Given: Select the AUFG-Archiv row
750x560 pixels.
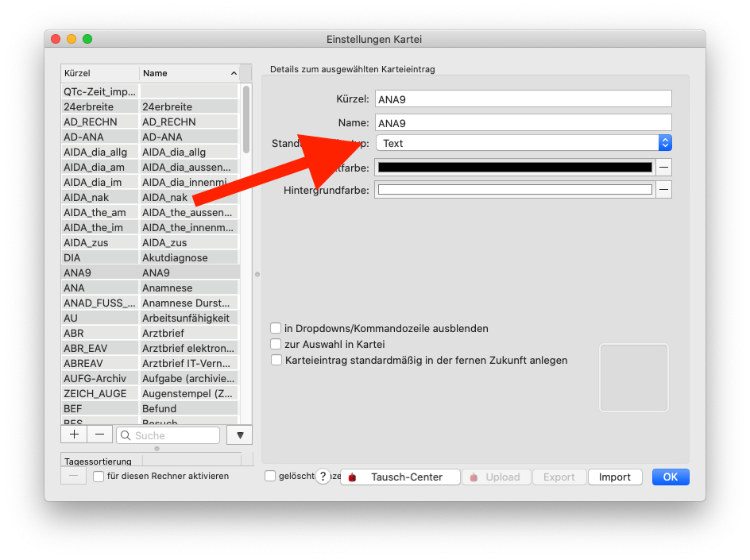Looking at the screenshot, I should point(149,378).
